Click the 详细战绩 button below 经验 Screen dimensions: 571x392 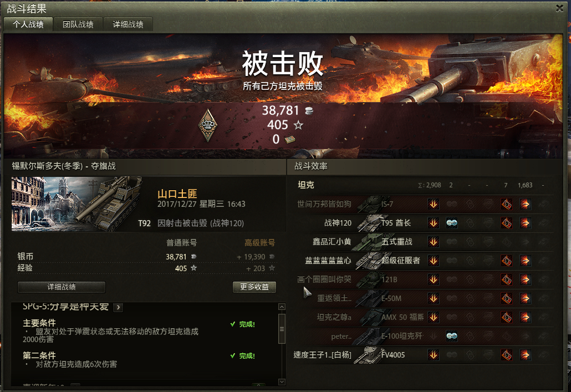point(62,287)
